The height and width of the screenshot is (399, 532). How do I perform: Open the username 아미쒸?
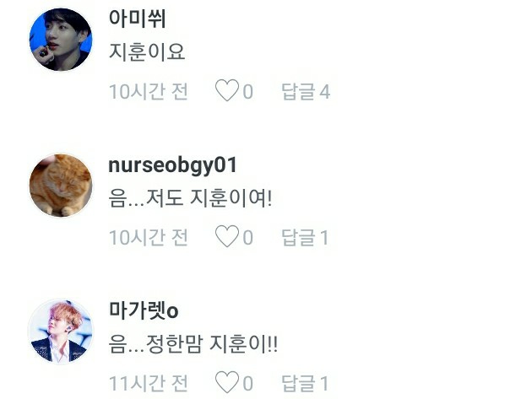click(x=137, y=19)
